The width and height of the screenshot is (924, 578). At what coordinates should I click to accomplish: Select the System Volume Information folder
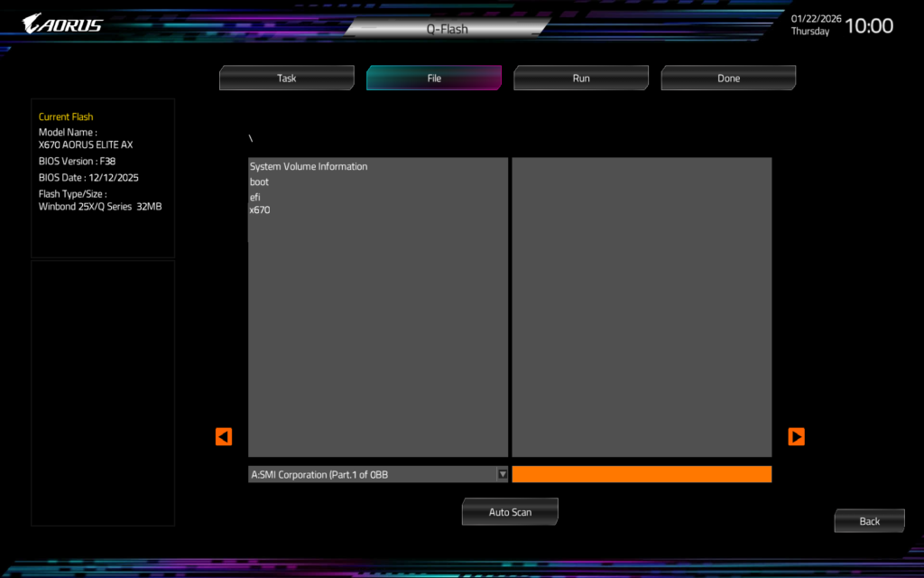pos(309,167)
